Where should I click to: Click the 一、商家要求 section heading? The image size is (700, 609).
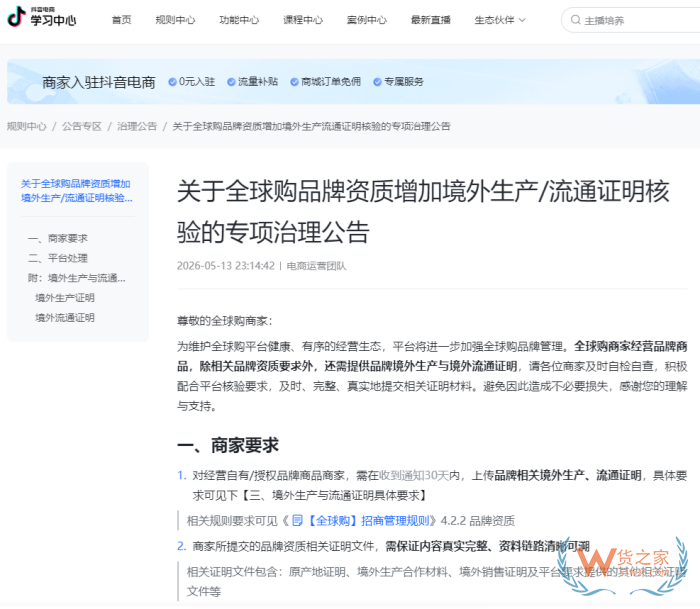[228, 445]
